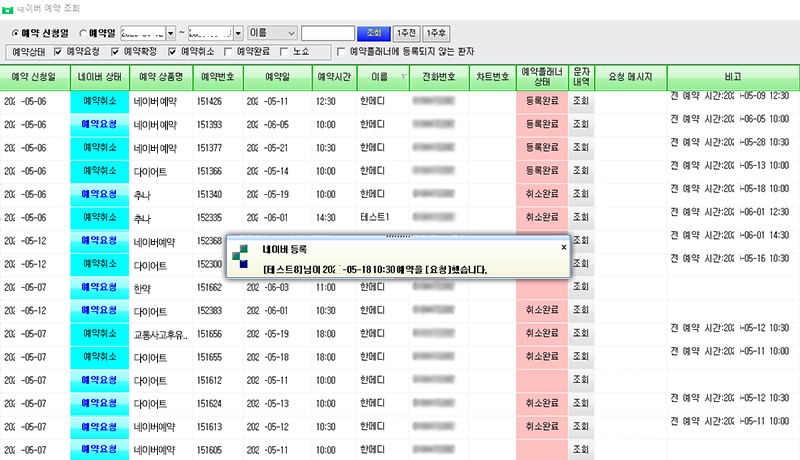Toggle the 예약확정 status checkbox
800x460 pixels.
[x=115, y=52]
